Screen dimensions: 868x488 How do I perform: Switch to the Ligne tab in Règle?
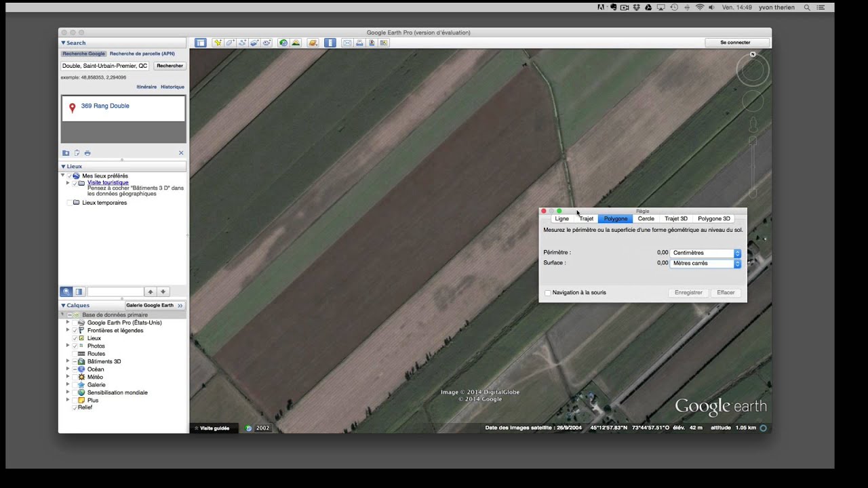click(561, 219)
